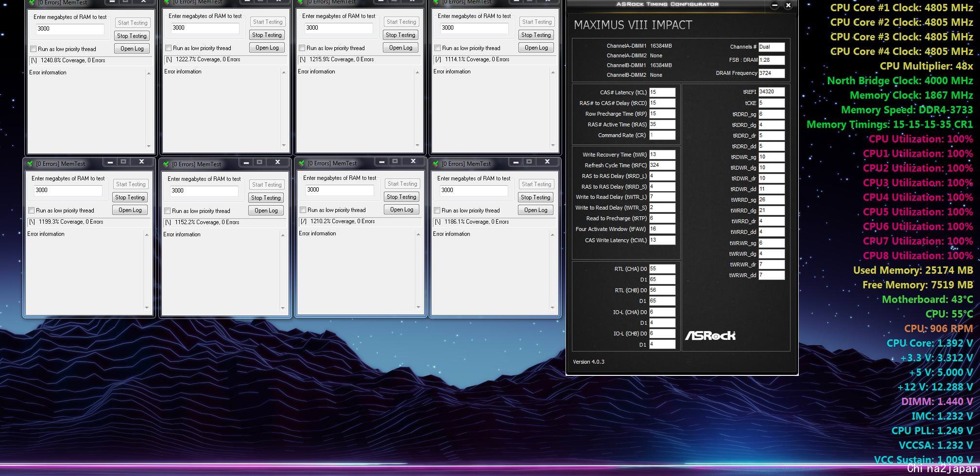This screenshot has width=980, height=476.
Task: Enable low priority thread in 1222.7% coverage MemTest
Action: (168, 48)
